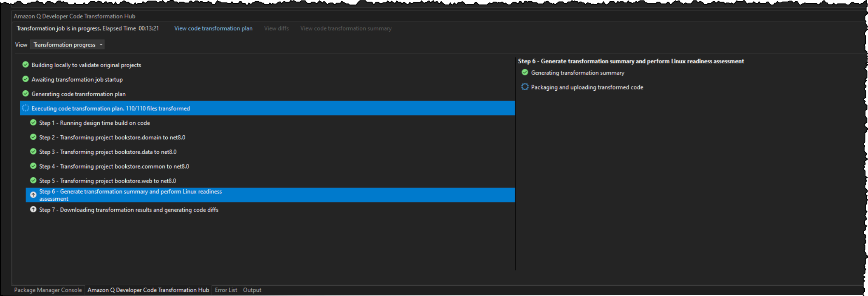The width and height of the screenshot is (868, 296).
Task: Click check icon for Step 2 bookstore.domain
Action: pos(33,137)
